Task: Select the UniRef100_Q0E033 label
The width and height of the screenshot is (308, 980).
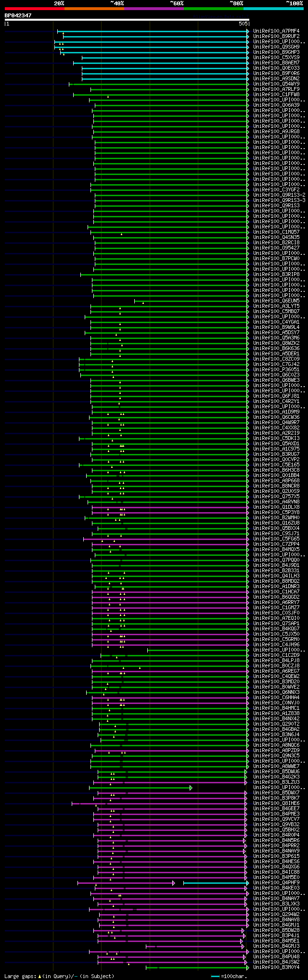Action: 276,68
